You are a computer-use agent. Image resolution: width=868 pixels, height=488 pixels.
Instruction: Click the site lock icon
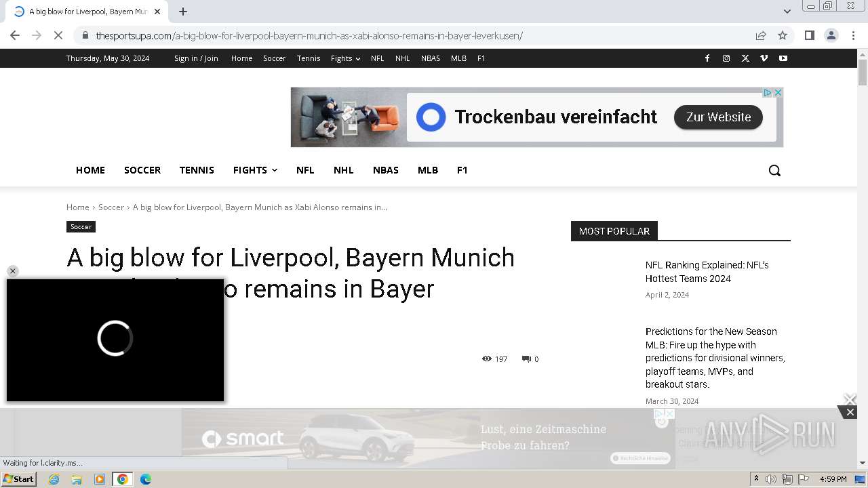pos(85,35)
